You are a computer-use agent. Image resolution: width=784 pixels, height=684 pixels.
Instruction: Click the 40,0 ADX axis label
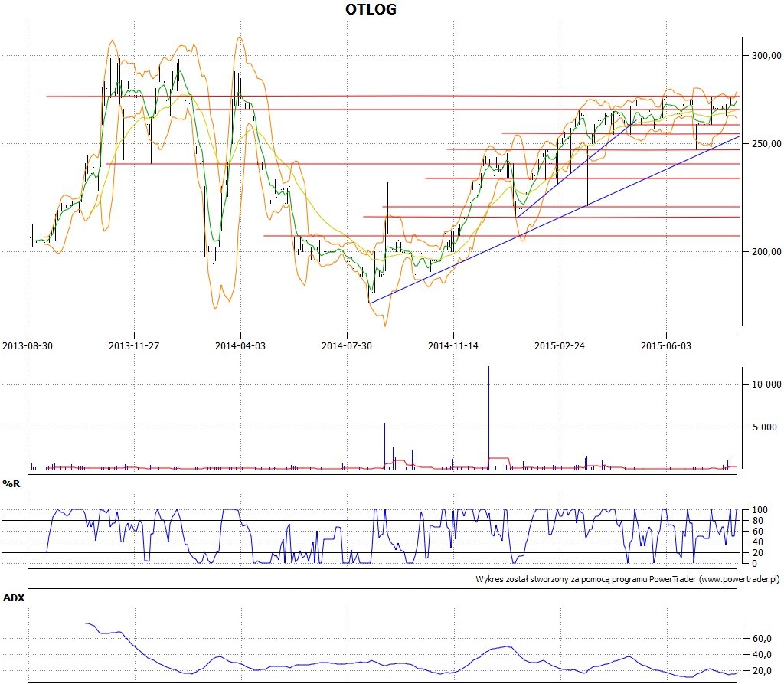(762, 655)
